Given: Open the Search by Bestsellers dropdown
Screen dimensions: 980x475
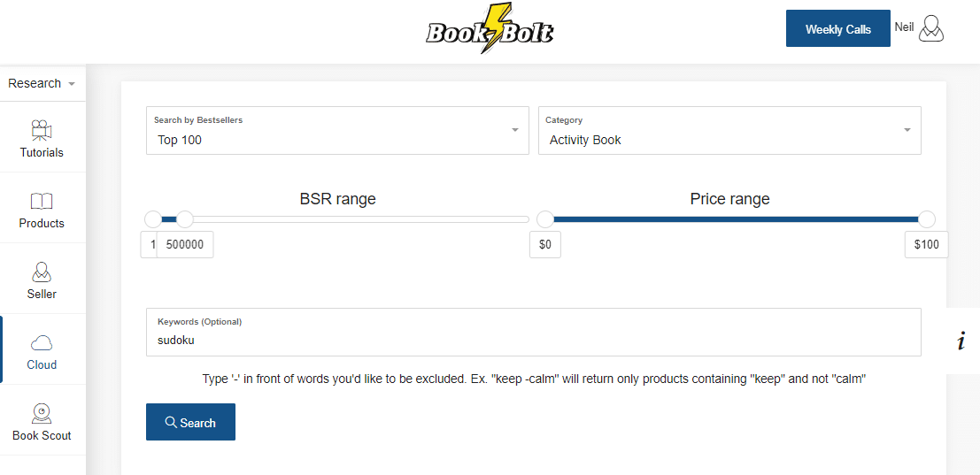Looking at the screenshot, I should pos(337,130).
